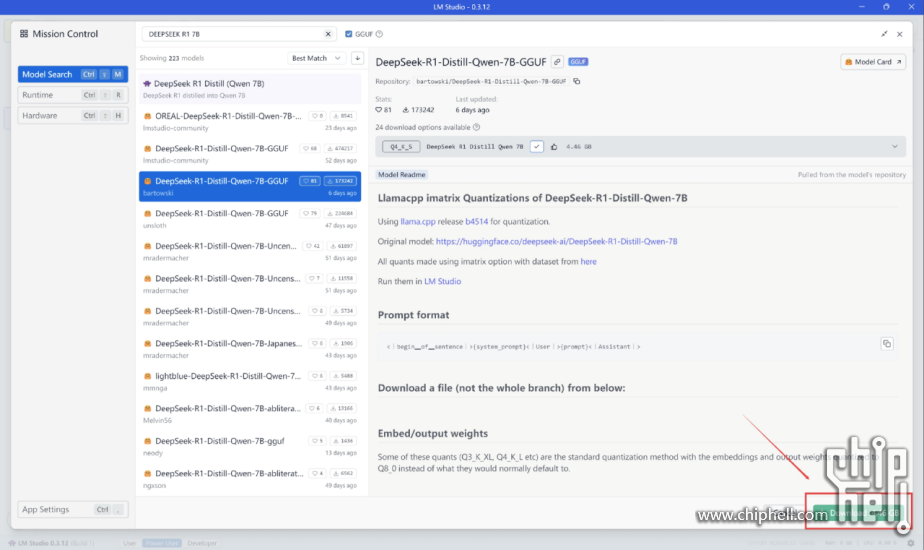This screenshot has height=550, width=924.
Task: Switch to the Hardware tab
Action: 72,116
